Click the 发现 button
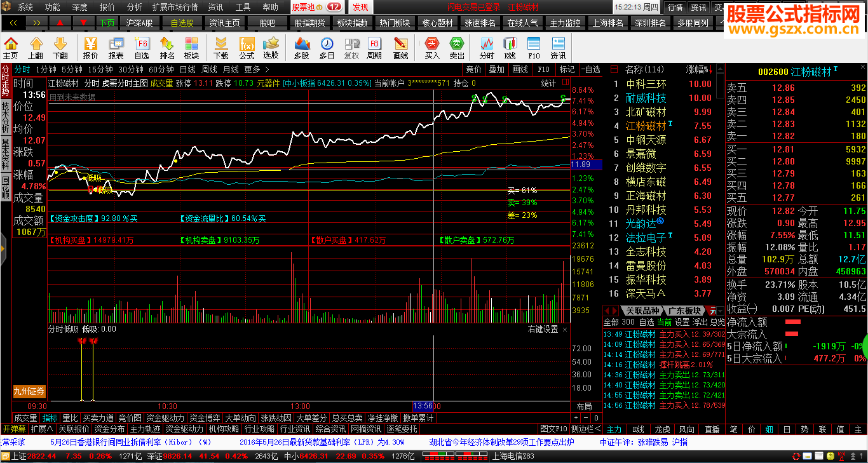 click(360, 7)
